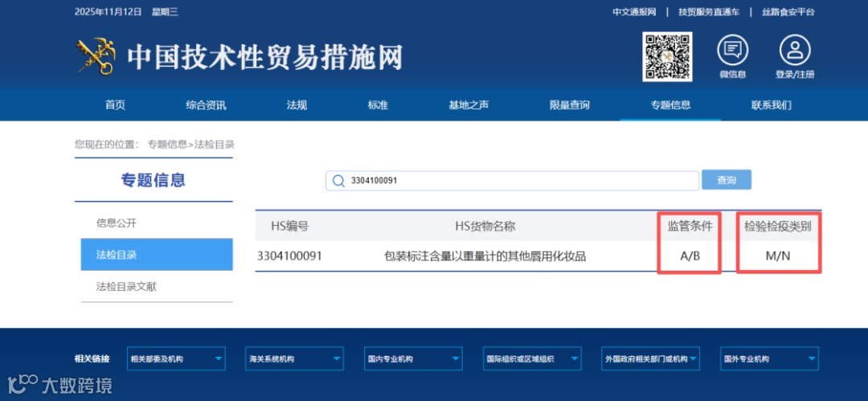Expand the 相关部委及机构 dropdown
Screen dimensions: 868x401
(x=176, y=359)
